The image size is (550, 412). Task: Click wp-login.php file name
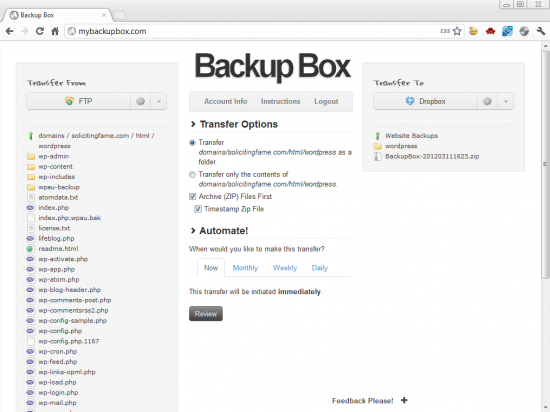pyautogui.click(x=58, y=393)
